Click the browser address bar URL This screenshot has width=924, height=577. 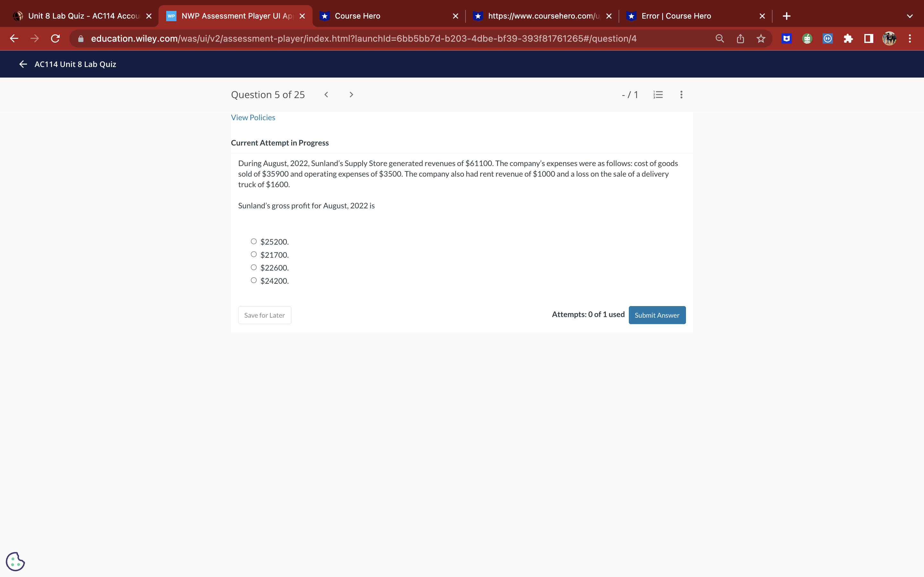coord(363,38)
